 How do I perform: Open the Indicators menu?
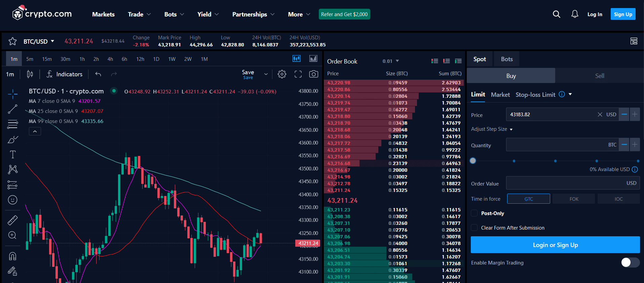tap(64, 74)
